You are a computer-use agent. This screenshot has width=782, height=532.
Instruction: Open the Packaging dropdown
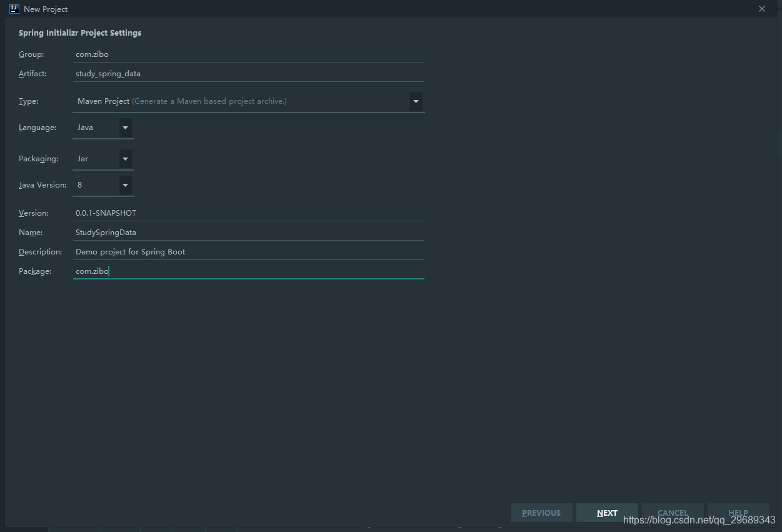click(126, 159)
